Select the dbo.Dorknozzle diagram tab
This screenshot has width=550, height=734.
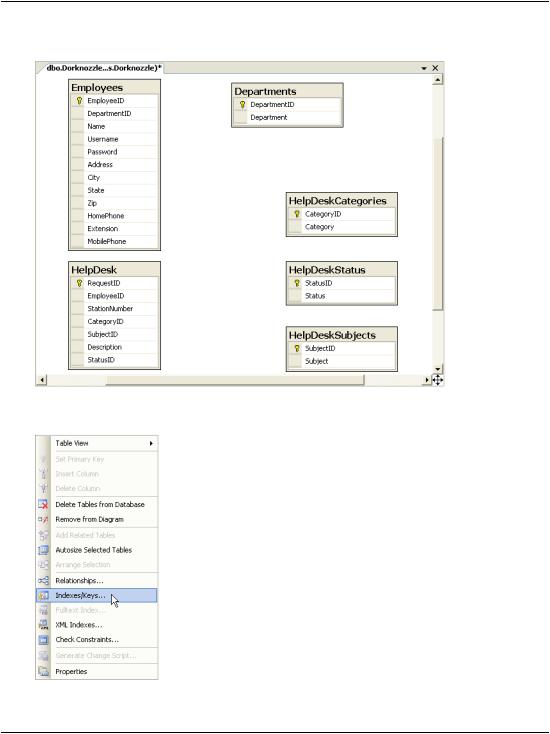[x=103, y=68]
